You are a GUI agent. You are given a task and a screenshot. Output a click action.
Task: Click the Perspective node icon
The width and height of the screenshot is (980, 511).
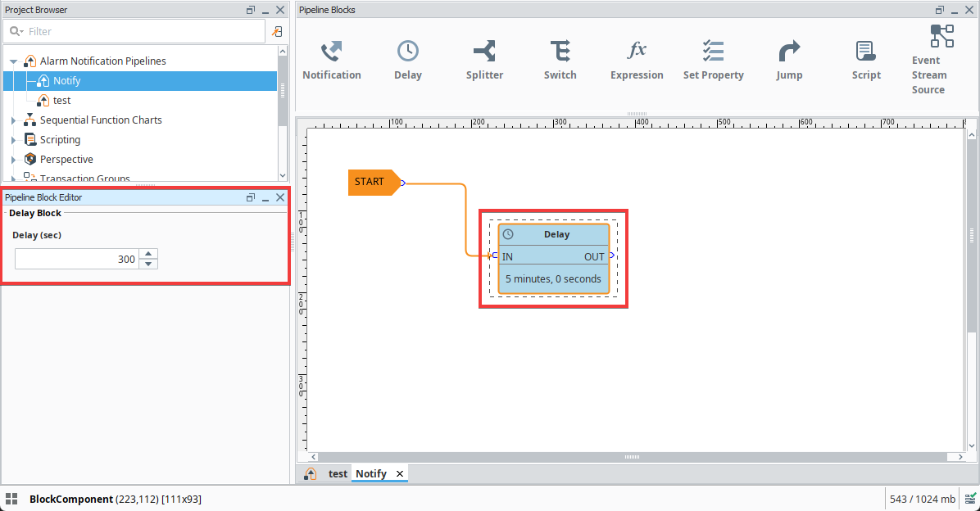(x=30, y=160)
